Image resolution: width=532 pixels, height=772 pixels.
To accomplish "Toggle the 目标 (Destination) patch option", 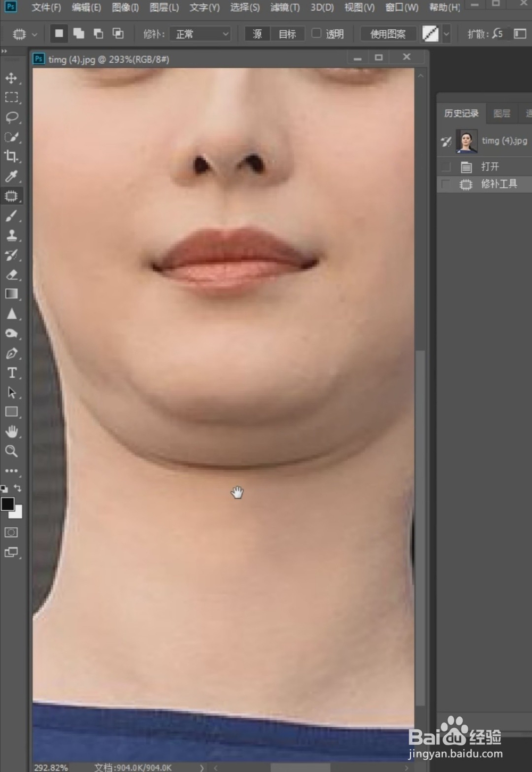I will 287,34.
